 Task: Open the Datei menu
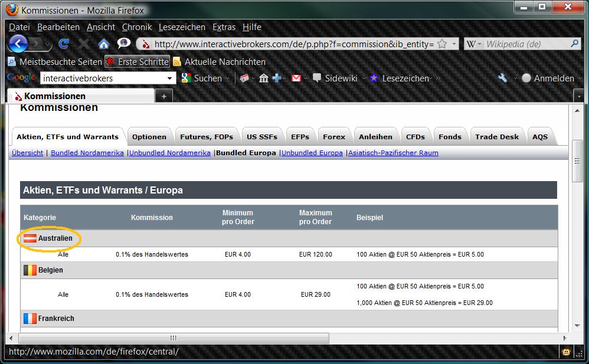point(19,27)
